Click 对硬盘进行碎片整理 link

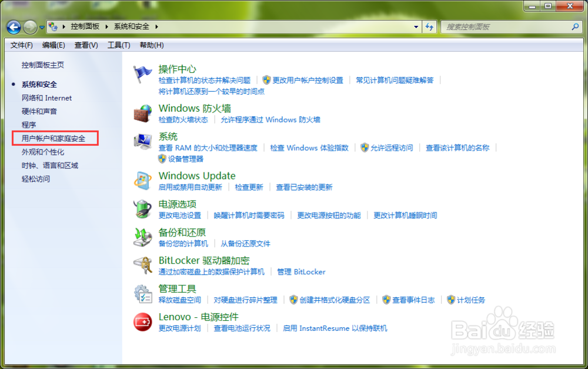pyautogui.click(x=245, y=300)
